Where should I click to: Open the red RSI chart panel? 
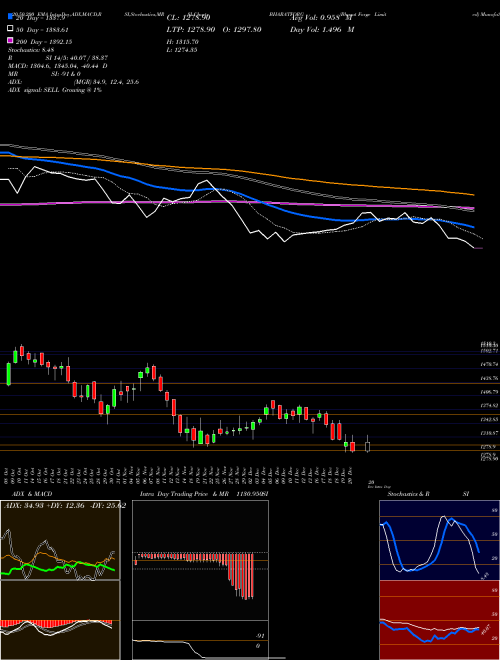[x=440, y=620]
